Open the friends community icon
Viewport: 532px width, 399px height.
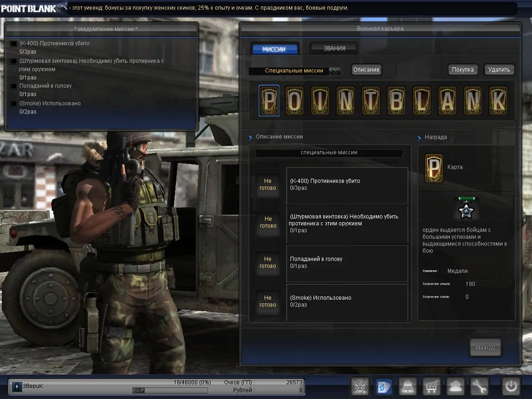click(455, 386)
